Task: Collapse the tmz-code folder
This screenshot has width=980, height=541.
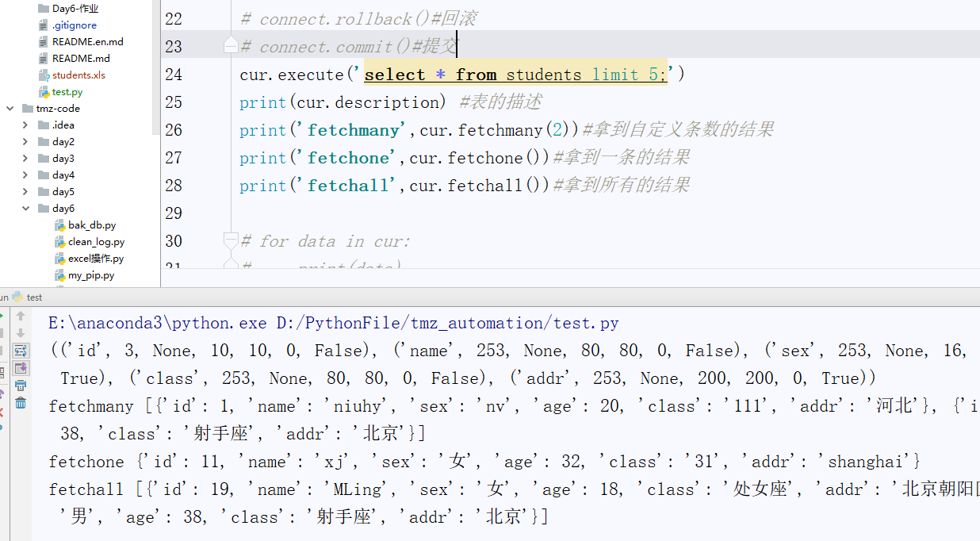Action: [x=10, y=109]
